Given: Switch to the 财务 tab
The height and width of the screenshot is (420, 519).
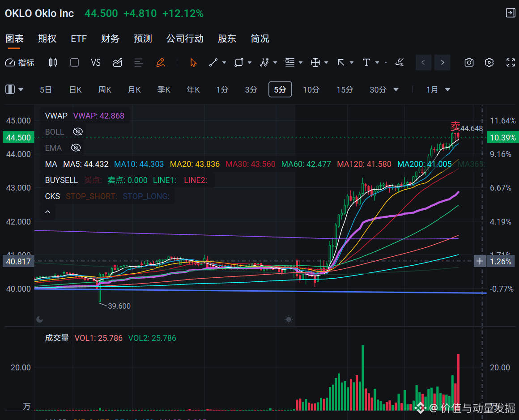Looking at the screenshot, I should (110, 39).
